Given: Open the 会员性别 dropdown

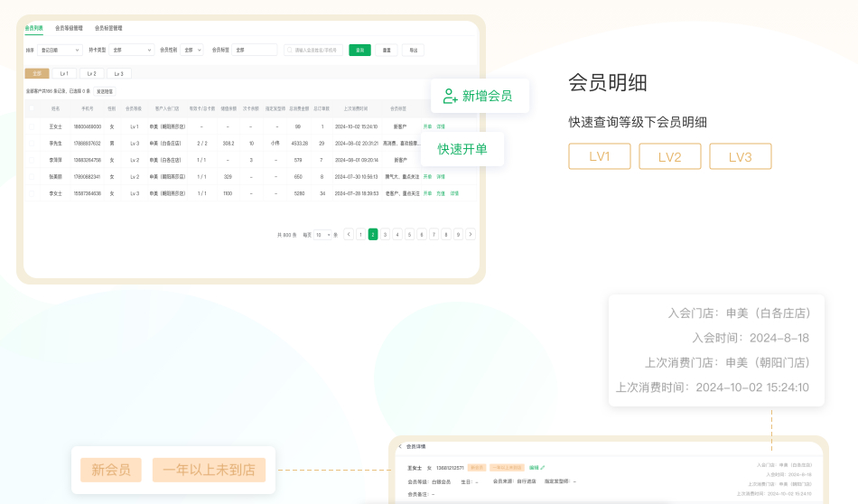Looking at the screenshot, I should pos(191,51).
